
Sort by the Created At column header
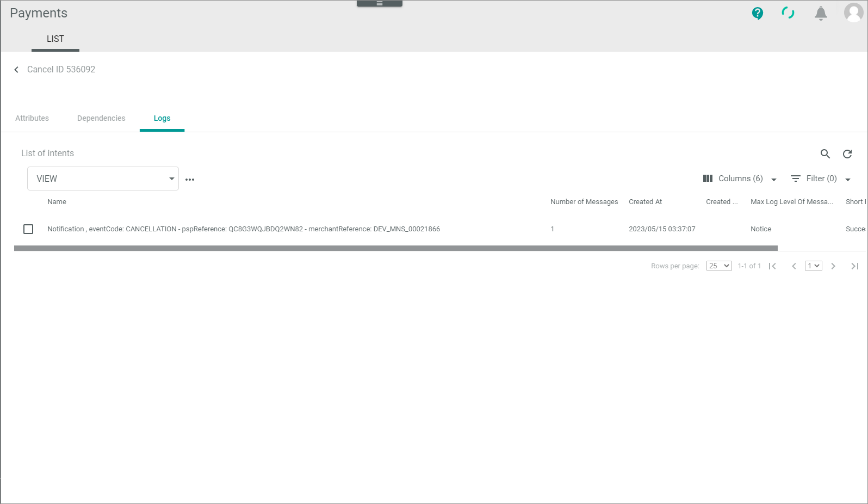645,202
